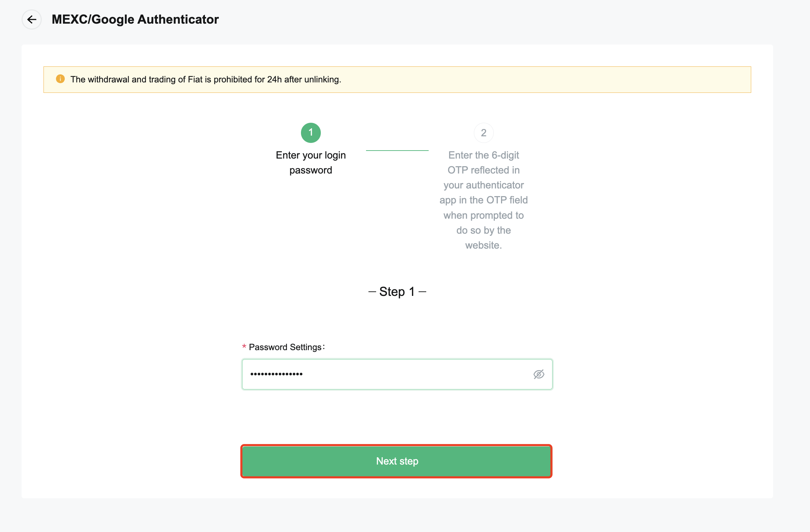Click the "Password Settings" field label

pos(285,347)
